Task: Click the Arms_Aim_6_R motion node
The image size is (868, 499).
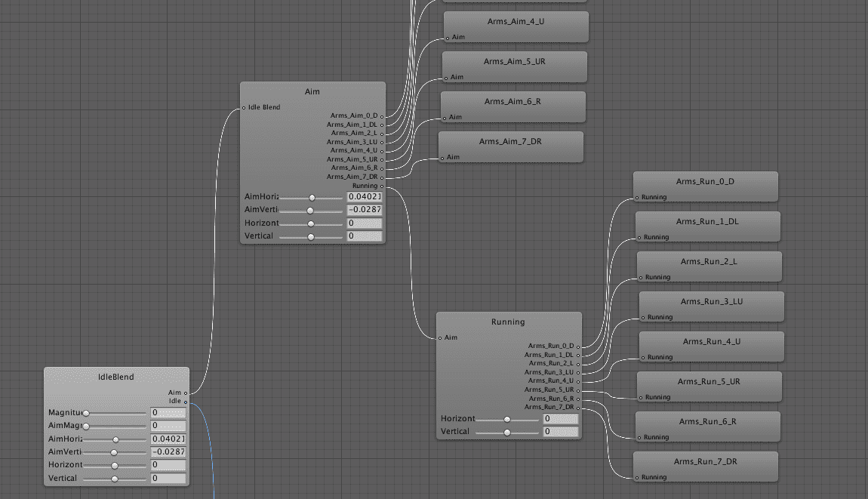Action: pyautogui.click(x=512, y=101)
